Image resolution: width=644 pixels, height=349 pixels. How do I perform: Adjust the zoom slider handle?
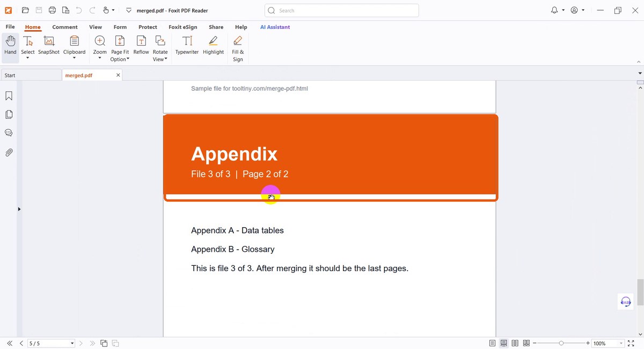point(561,343)
